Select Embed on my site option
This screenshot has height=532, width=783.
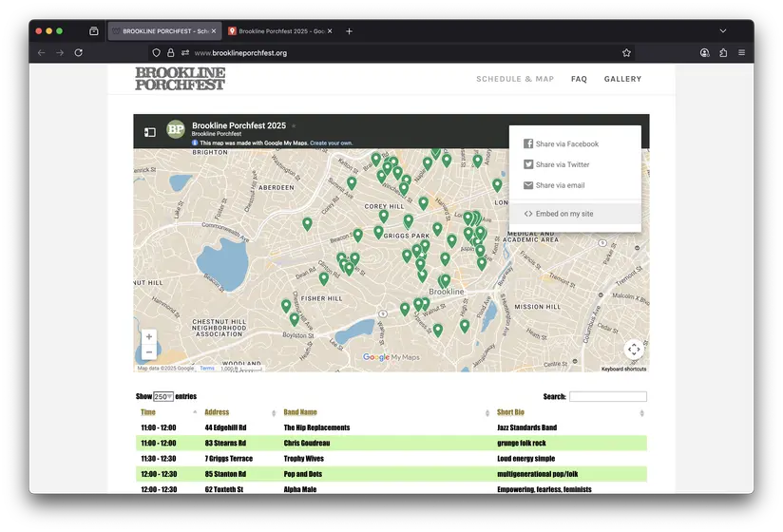[563, 214]
